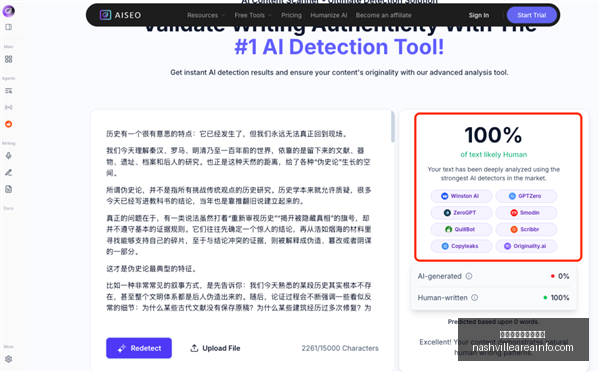Click the info icon next to Human-written
Viewport: 600px width, 372px height.
(474, 297)
